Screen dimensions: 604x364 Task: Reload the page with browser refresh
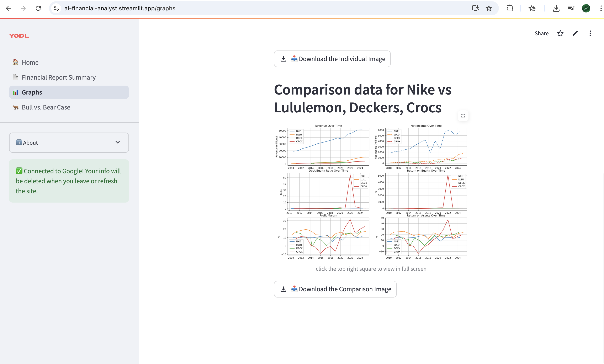tap(38, 8)
